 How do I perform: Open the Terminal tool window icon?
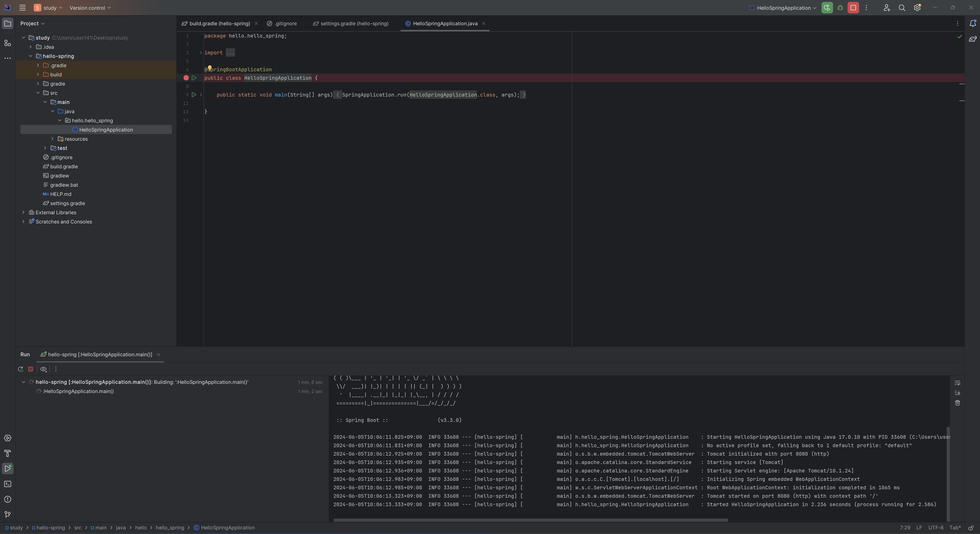click(x=8, y=484)
